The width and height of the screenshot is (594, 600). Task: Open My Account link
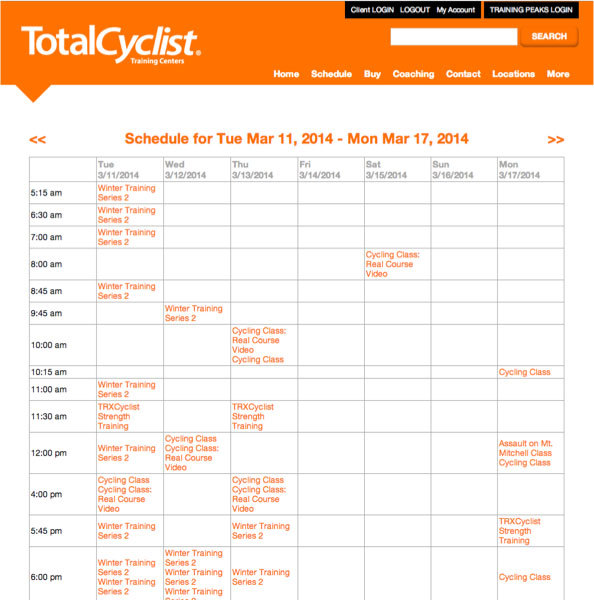coord(455,10)
